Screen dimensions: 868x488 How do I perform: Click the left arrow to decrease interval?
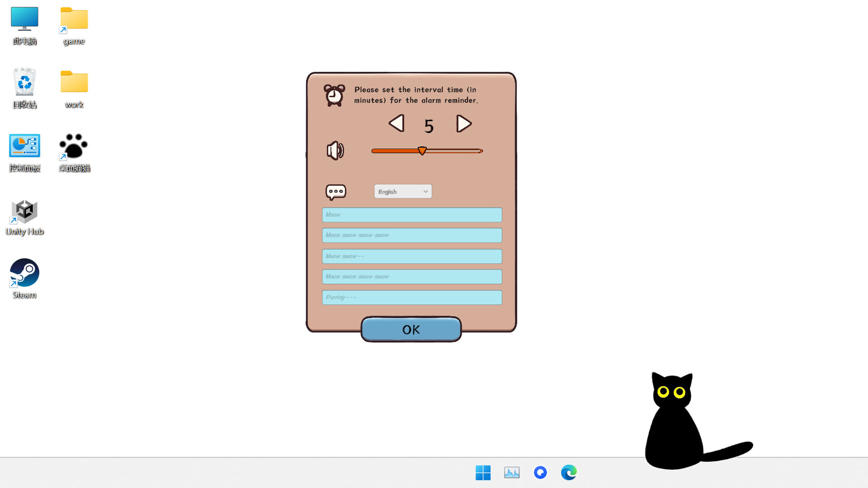click(x=395, y=123)
